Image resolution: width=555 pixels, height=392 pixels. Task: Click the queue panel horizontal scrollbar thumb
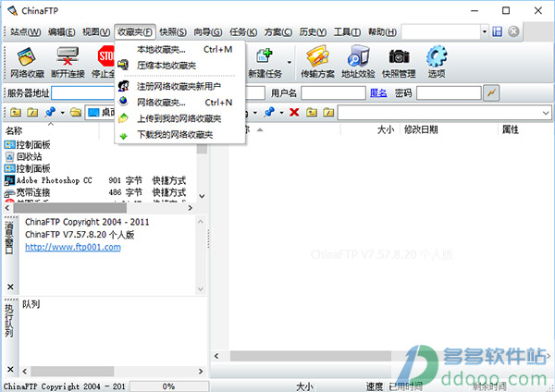[x=72, y=371]
